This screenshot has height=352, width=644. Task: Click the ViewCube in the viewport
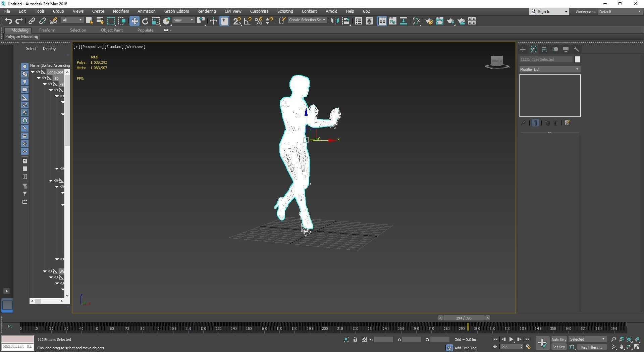497,62
